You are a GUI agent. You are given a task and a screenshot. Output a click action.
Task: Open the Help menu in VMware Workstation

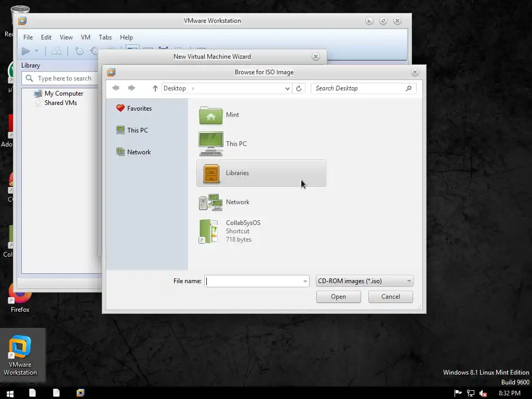click(126, 37)
